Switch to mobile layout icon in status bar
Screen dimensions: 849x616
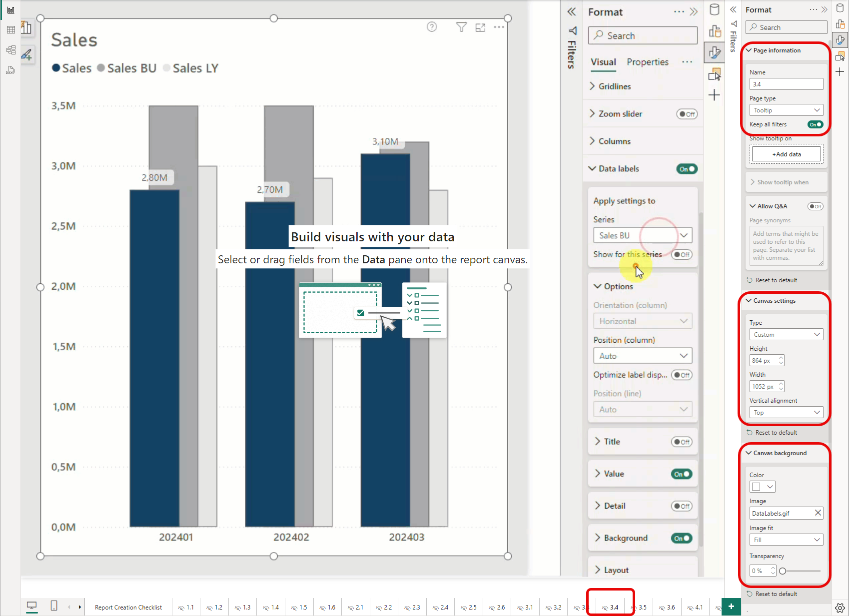[54, 606]
